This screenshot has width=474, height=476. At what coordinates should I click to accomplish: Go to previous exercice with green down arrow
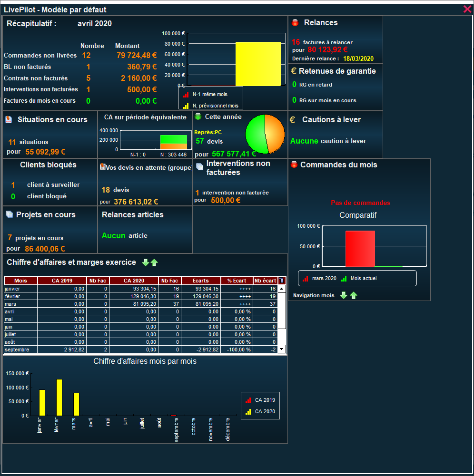(x=146, y=262)
